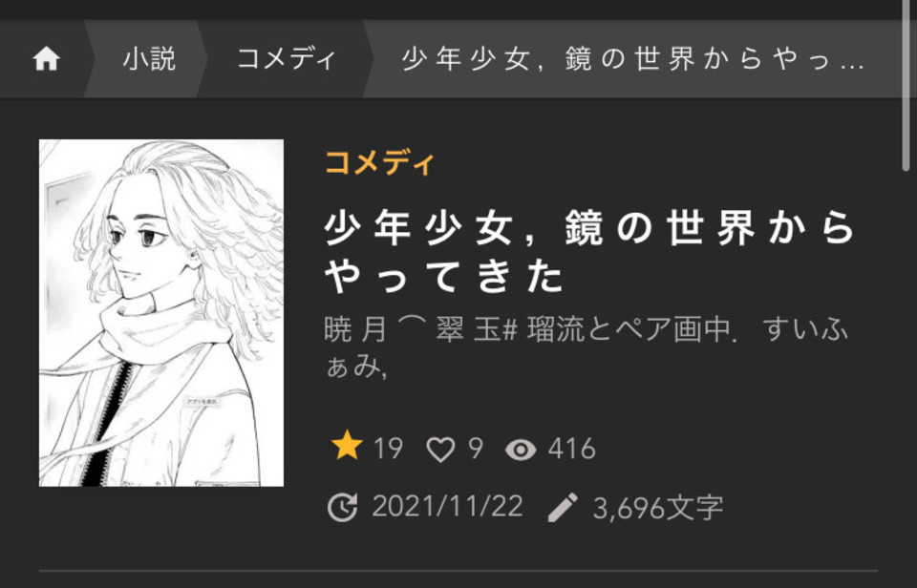Click the 3,696文字 character count
Viewport: 917px width, 588px height.
(x=658, y=507)
